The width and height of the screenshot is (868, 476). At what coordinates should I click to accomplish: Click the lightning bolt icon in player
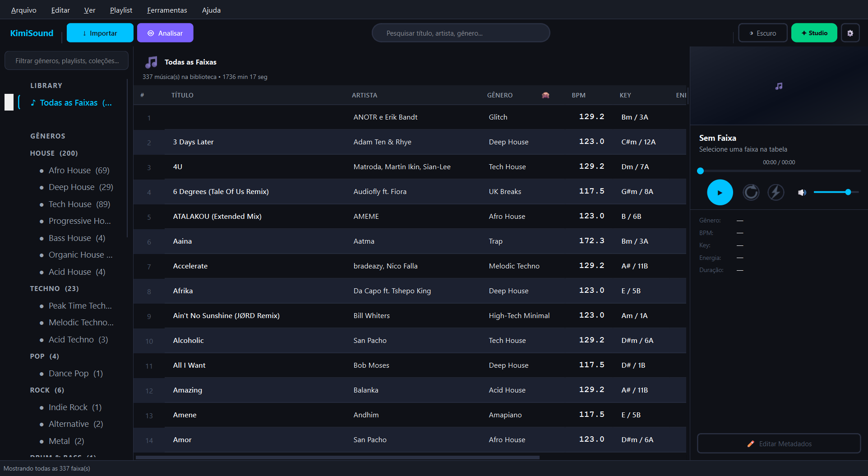click(776, 192)
